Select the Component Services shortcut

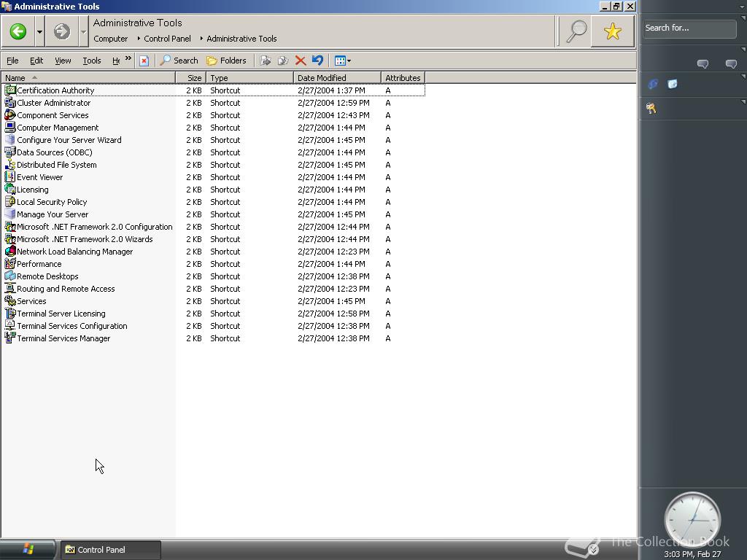[53, 115]
